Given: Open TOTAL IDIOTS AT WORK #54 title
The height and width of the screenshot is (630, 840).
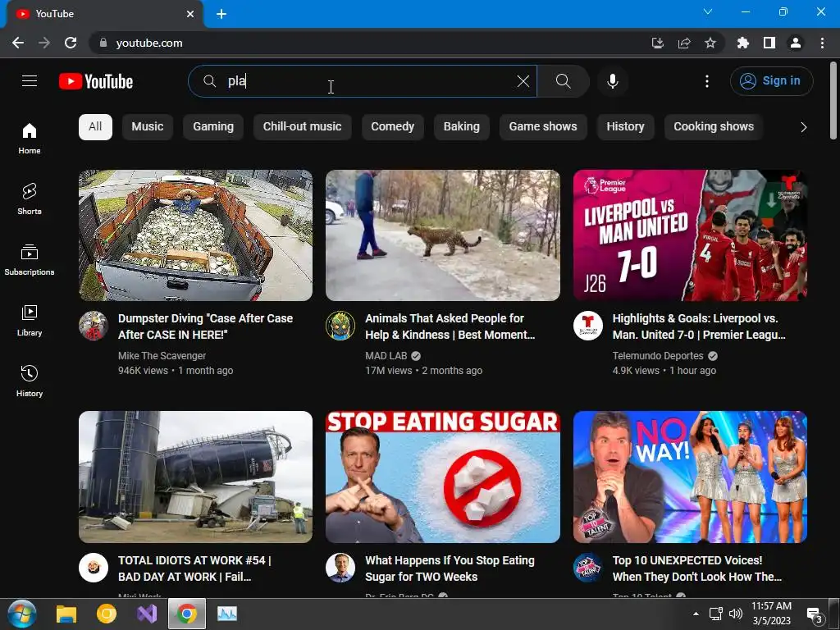Looking at the screenshot, I should (x=194, y=568).
